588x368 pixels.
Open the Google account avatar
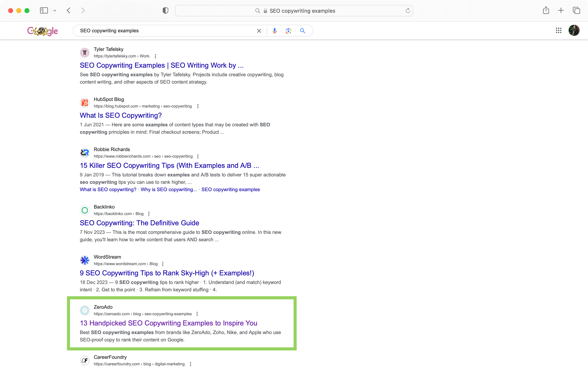[x=574, y=30]
